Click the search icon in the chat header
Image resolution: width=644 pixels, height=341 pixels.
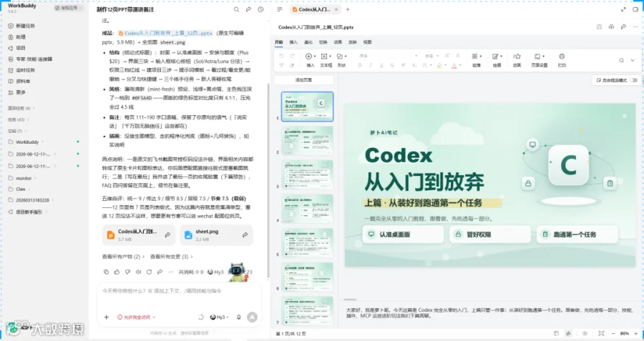point(236,9)
